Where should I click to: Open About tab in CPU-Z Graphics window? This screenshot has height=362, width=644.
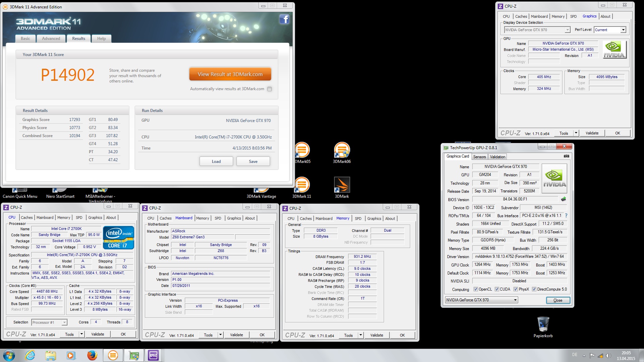point(605,16)
